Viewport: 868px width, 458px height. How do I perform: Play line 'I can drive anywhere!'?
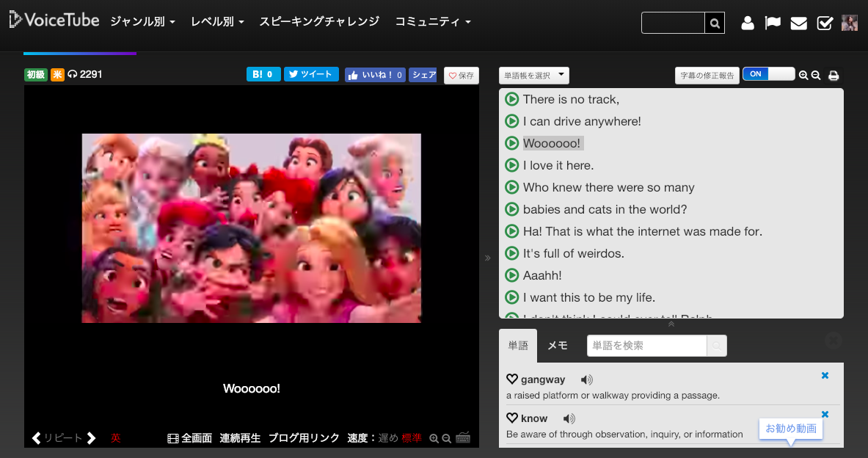pos(511,121)
